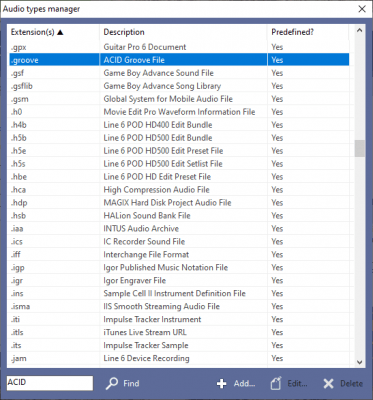Select Movie Edit Pro Waveform Information File
This screenshot has height=400, width=373.
179,112
